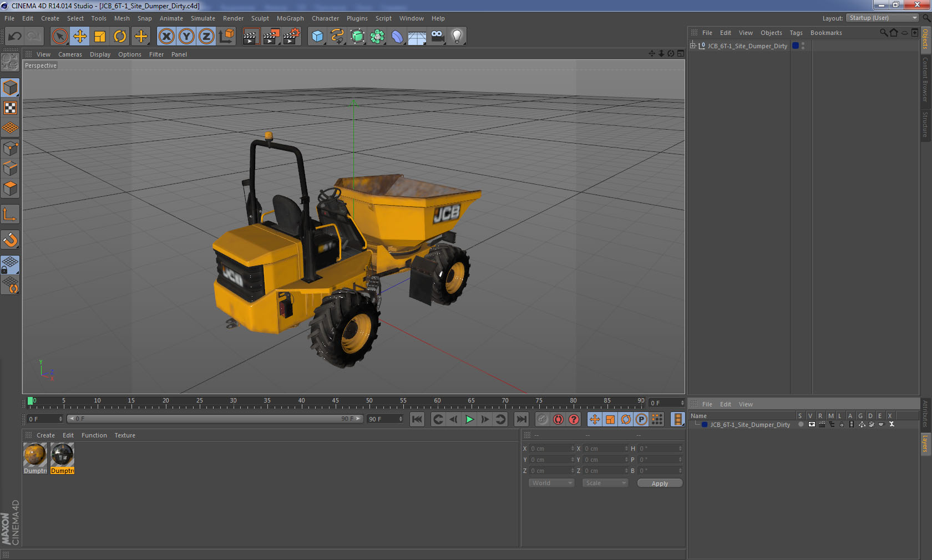The height and width of the screenshot is (560, 932).
Task: Switch to Model mode
Action: click(x=10, y=88)
